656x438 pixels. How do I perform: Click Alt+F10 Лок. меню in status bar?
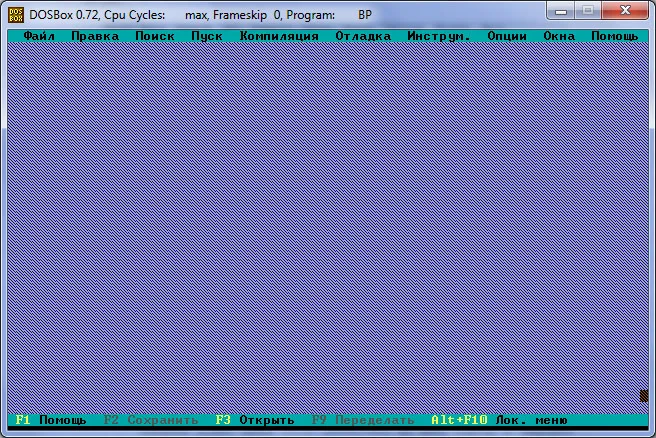[x=499, y=420]
